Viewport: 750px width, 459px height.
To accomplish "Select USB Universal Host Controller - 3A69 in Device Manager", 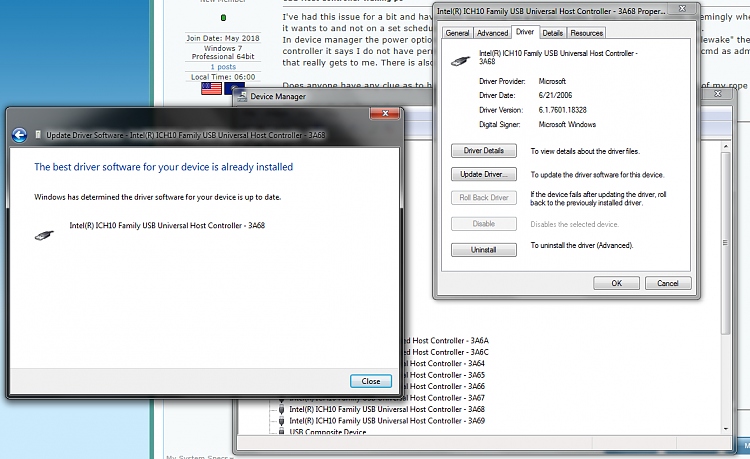I will point(387,421).
